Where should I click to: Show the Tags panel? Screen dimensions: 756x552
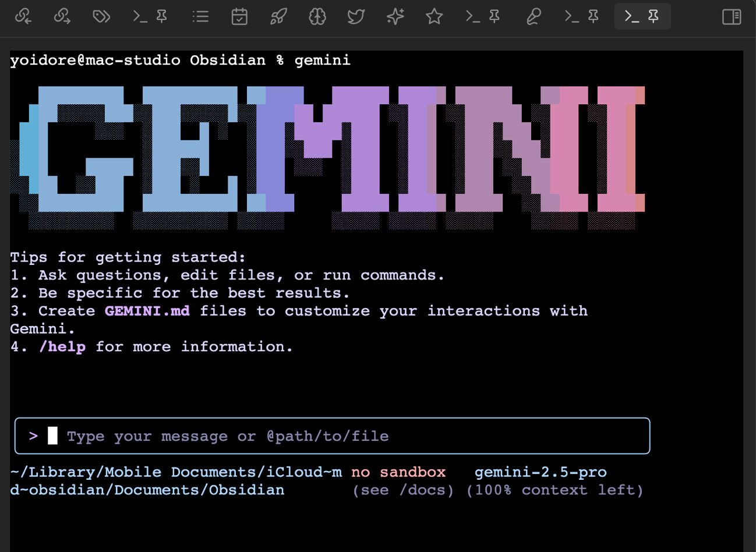click(x=101, y=16)
